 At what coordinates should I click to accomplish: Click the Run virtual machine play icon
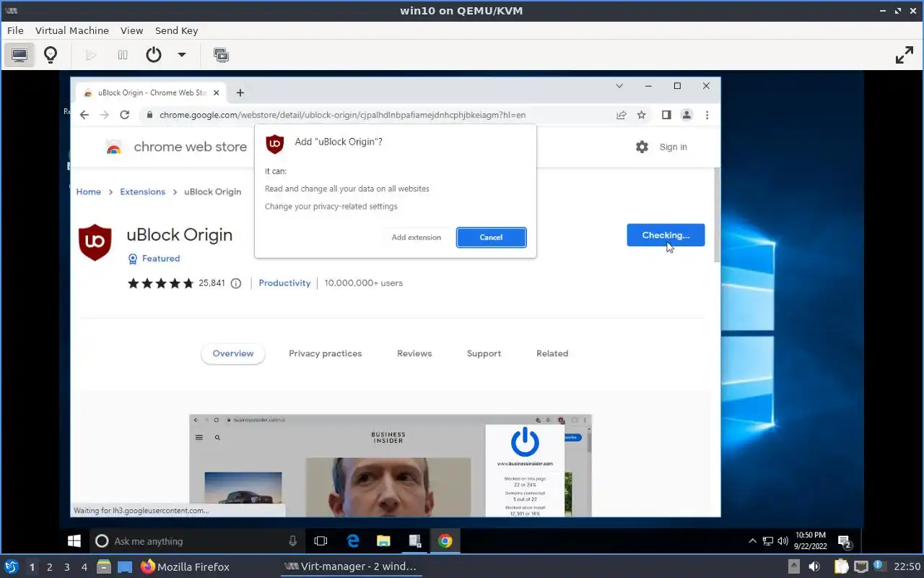tap(91, 55)
